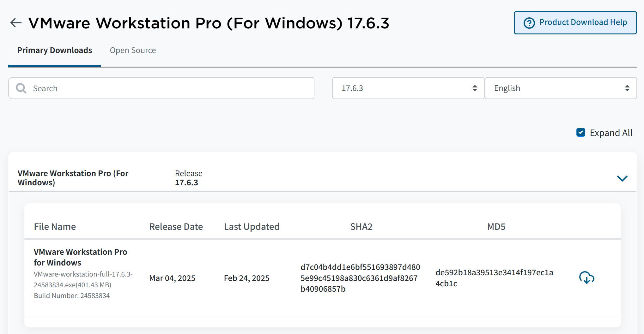Focus the Search input field

pos(161,88)
